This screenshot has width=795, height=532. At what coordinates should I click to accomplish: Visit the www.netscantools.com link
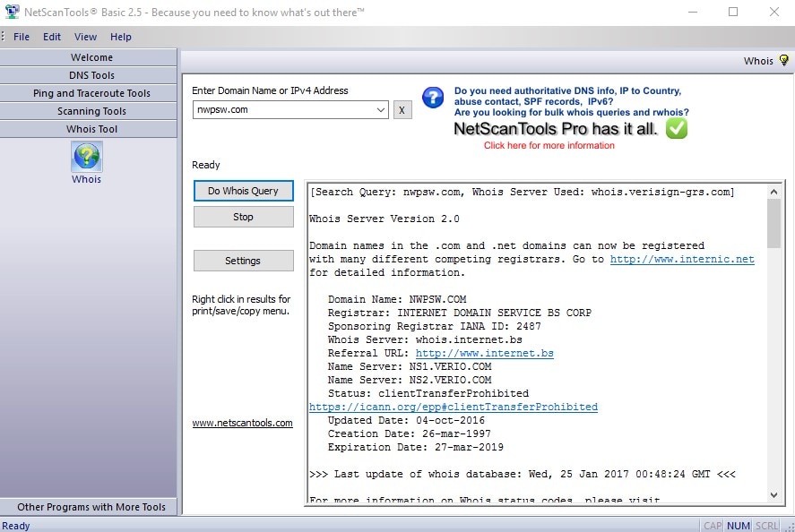(242, 423)
